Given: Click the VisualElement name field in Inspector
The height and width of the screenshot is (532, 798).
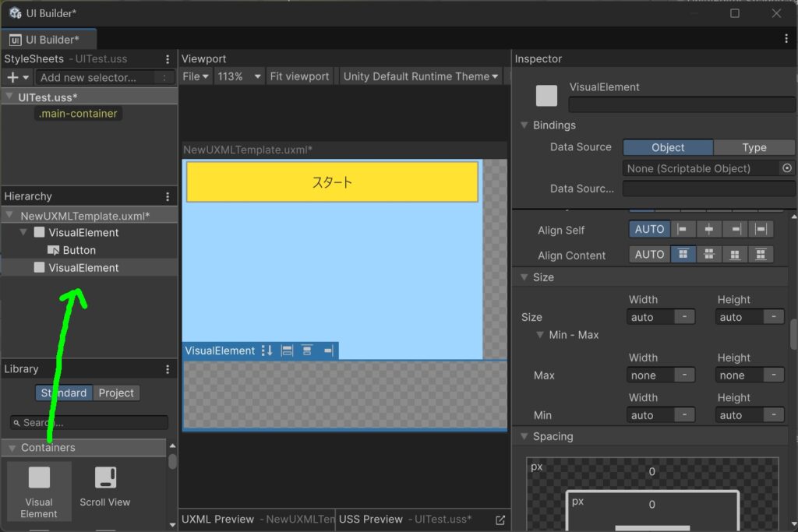Looking at the screenshot, I should click(x=682, y=104).
